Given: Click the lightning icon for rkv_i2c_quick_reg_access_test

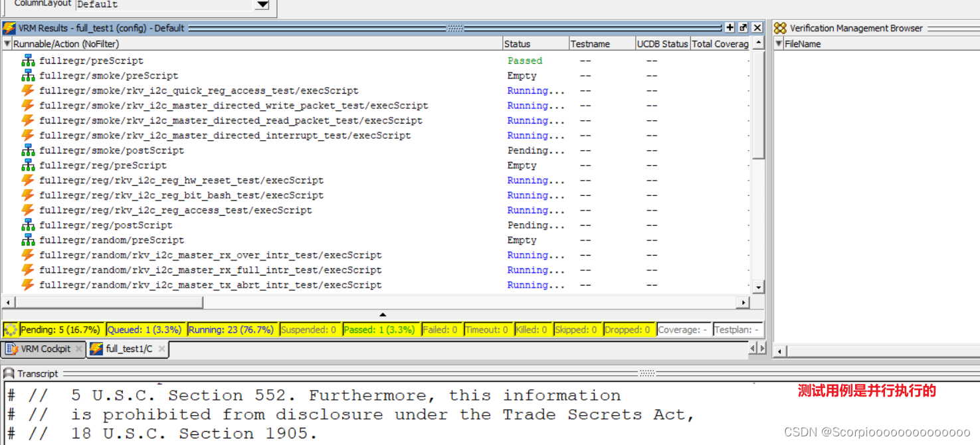Looking at the screenshot, I should click(28, 90).
